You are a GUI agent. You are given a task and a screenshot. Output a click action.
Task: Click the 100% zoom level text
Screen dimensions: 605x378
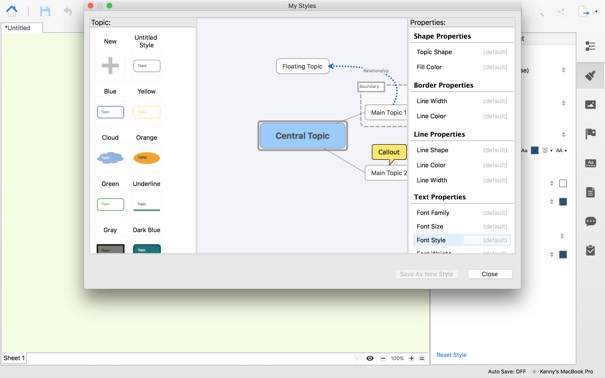[397, 358]
